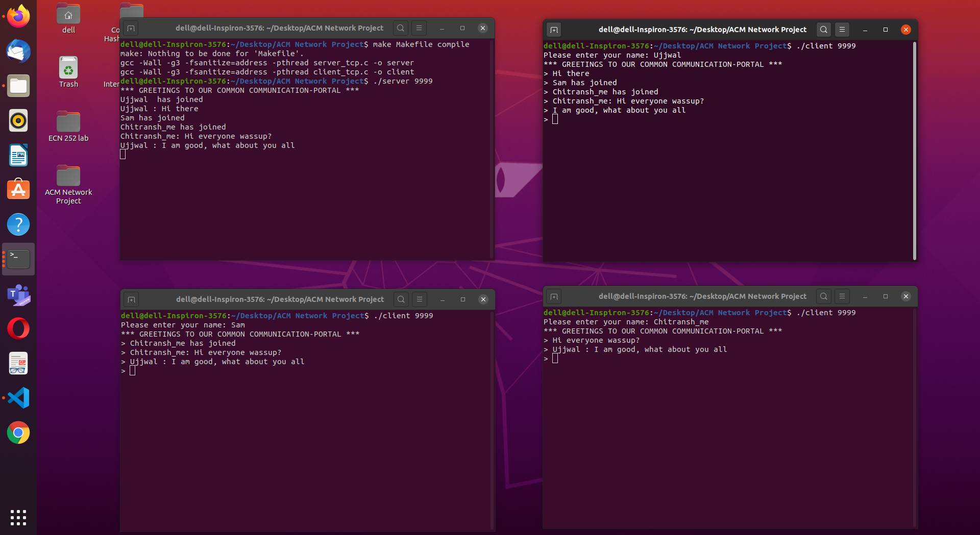The height and width of the screenshot is (535, 980).
Task: Click Show Applications in the dock
Action: (x=18, y=518)
